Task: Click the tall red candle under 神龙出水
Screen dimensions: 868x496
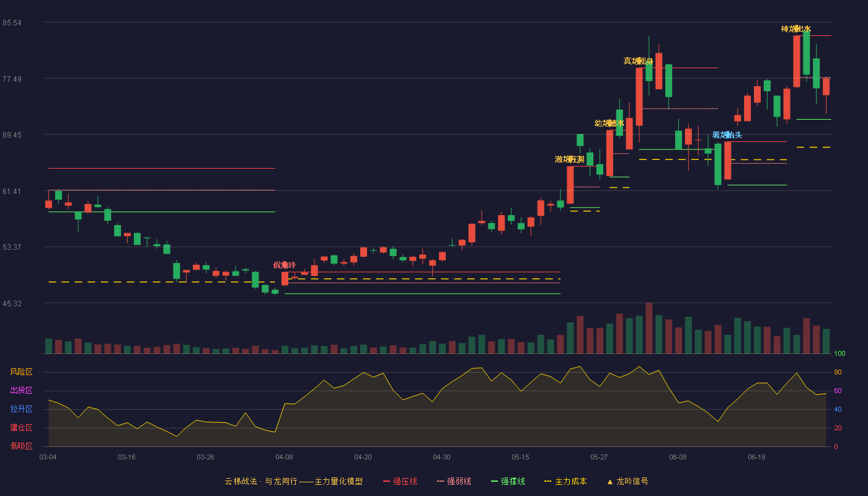Action: point(797,61)
